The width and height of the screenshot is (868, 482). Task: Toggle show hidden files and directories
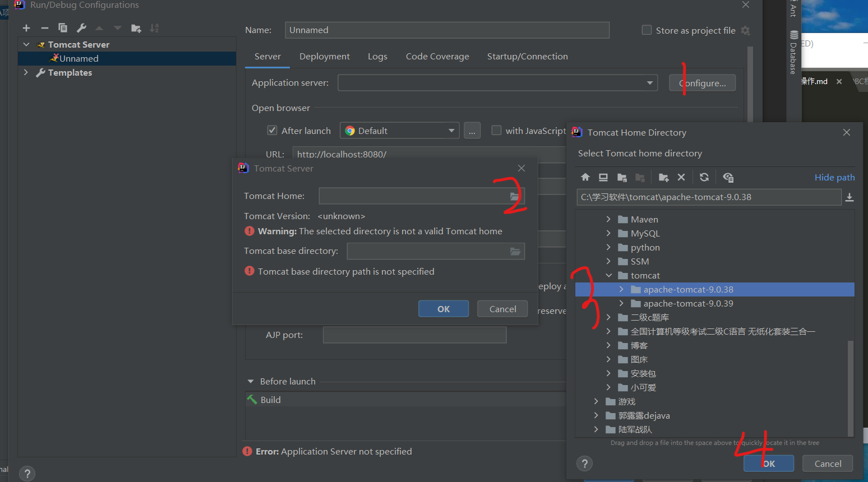point(728,177)
